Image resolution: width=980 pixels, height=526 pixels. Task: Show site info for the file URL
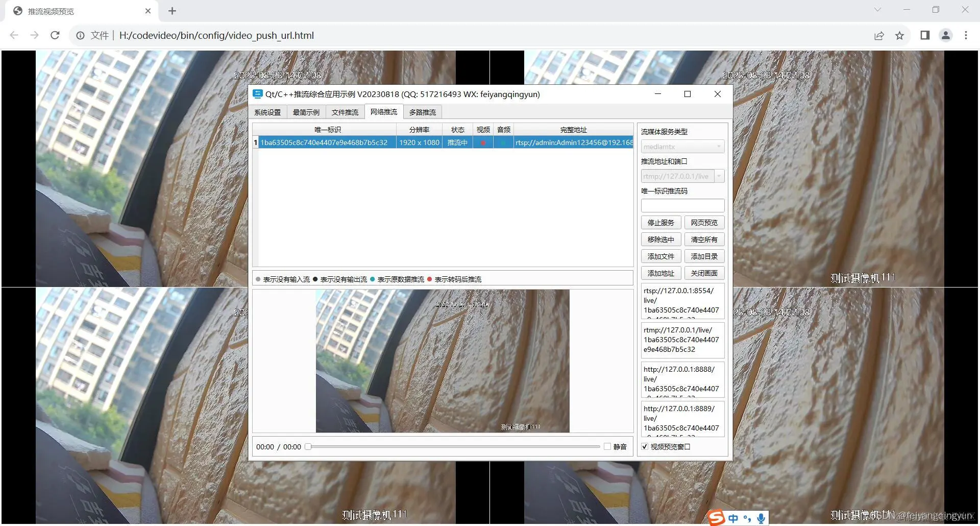[80, 35]
